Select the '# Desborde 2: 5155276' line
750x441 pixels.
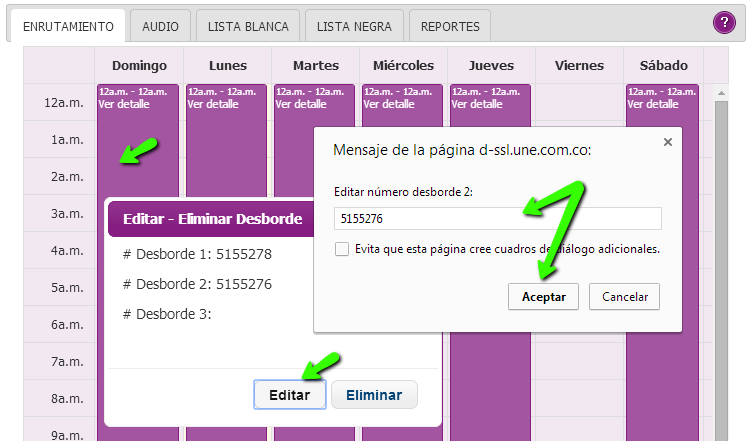tap(197, 284)
